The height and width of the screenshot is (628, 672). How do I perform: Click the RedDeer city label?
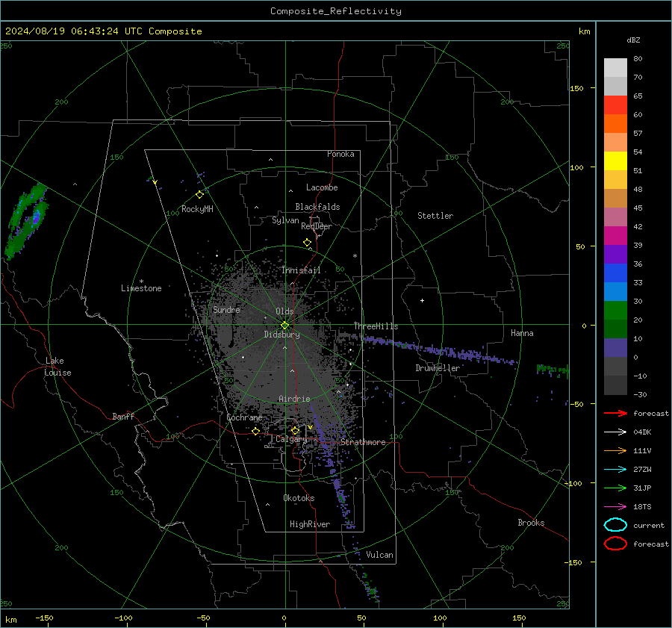[317, 226]
